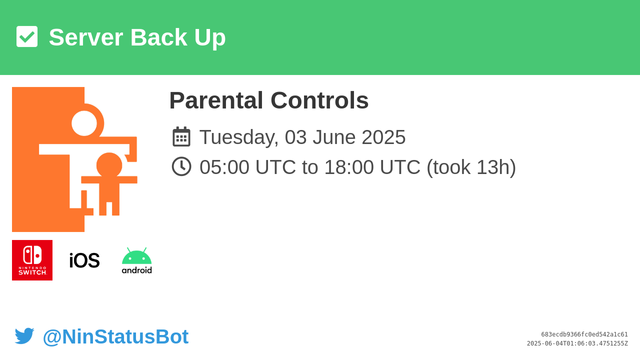640x360 pixels.
Task: Click the Parental Controls title text
Action: pyautogui.click(x=269, y=100)
